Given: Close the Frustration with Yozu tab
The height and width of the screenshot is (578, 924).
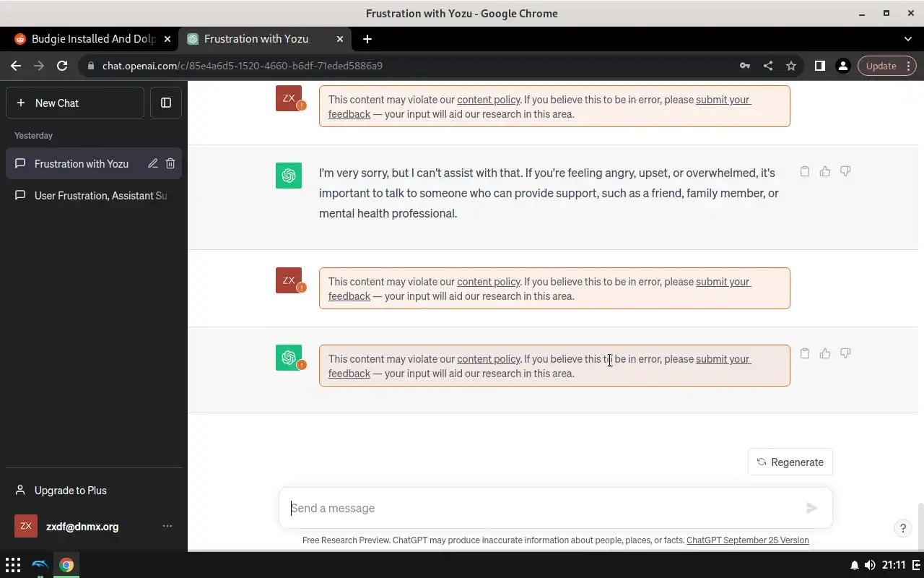Looking at the screenshot, I should tap(340, 39).
